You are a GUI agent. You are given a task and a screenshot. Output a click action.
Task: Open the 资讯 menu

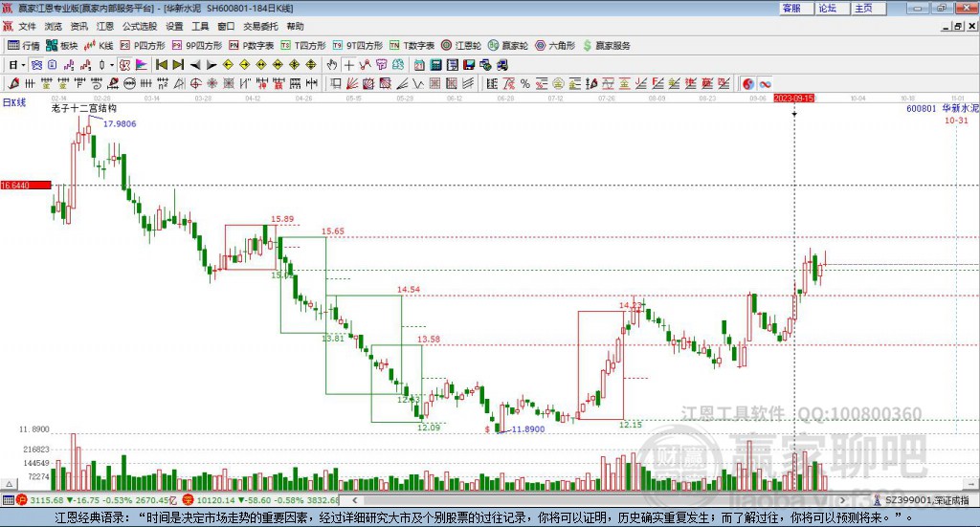pos(78,26)
